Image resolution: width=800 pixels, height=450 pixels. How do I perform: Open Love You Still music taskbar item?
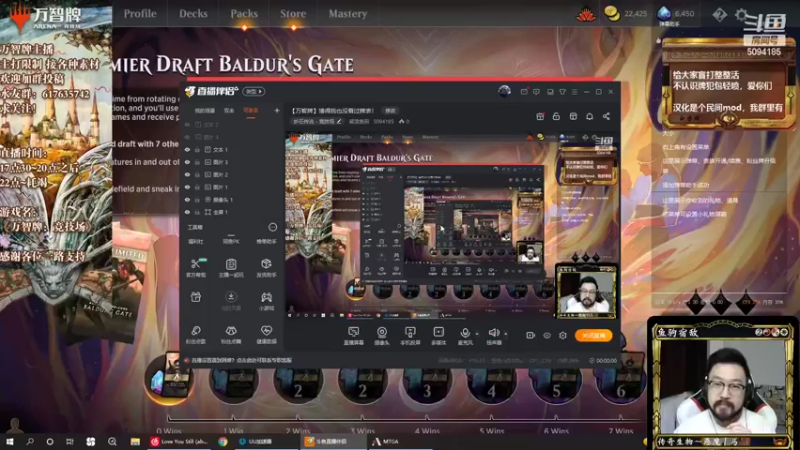179,442
